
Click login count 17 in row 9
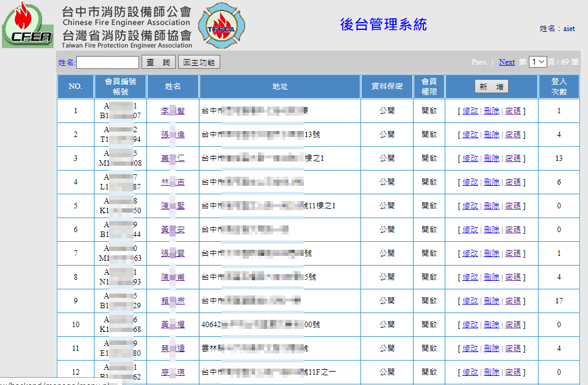point(559,301)
